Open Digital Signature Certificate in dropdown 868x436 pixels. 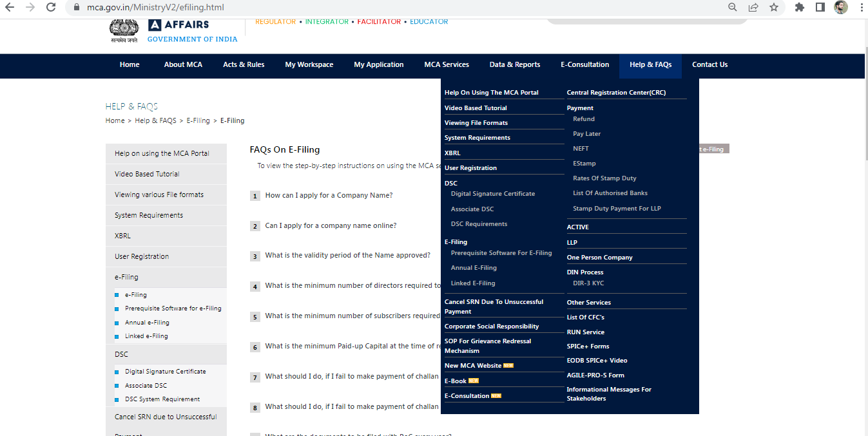tap(493, 194)
